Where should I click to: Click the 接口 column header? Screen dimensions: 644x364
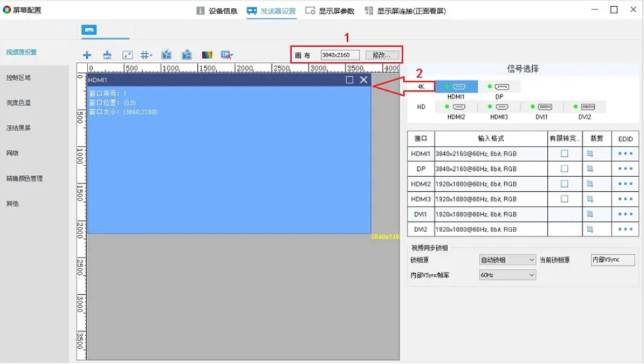tap(421, 139)
